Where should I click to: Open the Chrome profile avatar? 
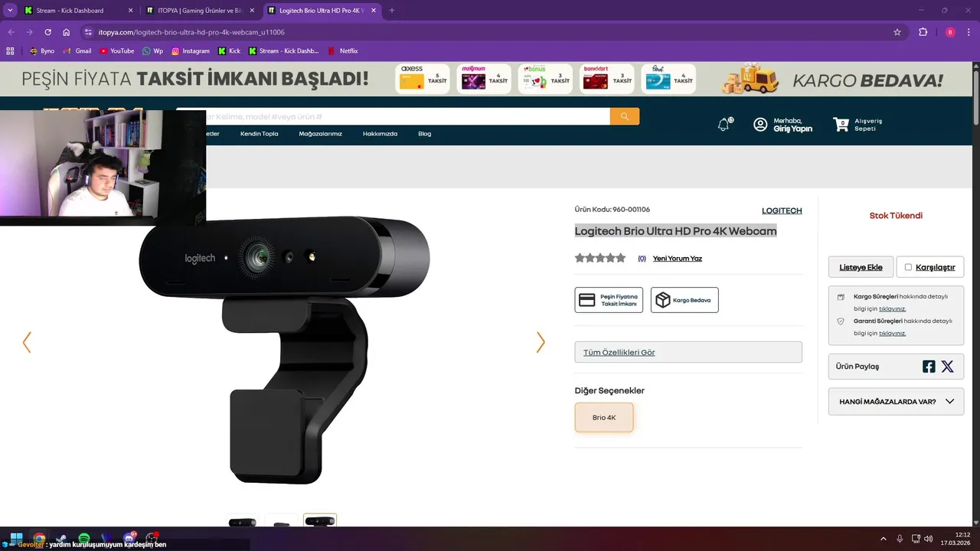[x=950, y=32]
